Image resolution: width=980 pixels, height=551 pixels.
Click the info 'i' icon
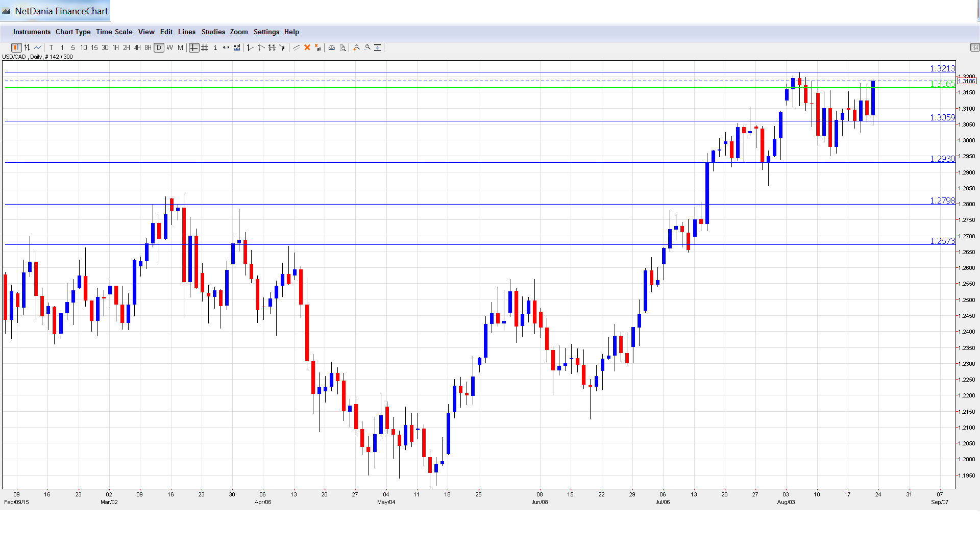point(215,47)
